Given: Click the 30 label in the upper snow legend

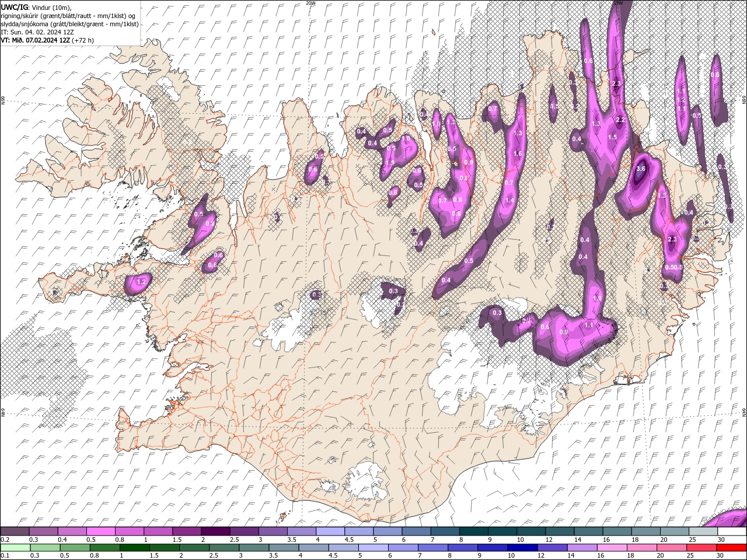Looking at the screenshot, I should pyautogui.click(x=721, y=540).
